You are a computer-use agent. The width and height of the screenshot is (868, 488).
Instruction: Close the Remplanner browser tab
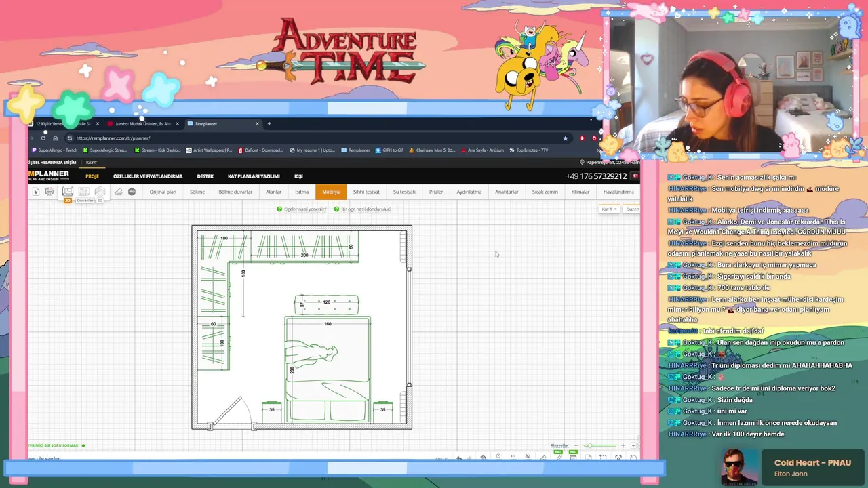(x=257, y=124)
